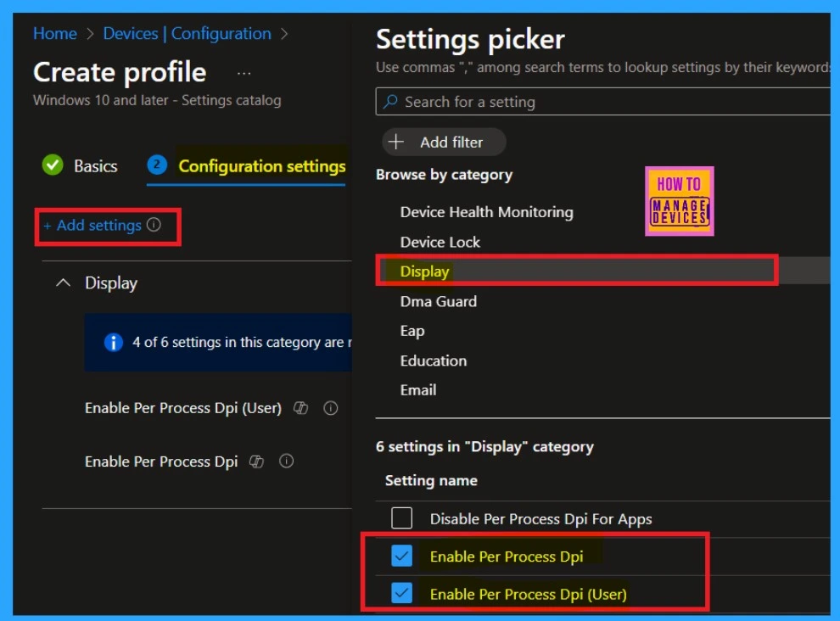Browse the Dma Guard category
This screenshot has width=840, height=621.
point(438,301)
